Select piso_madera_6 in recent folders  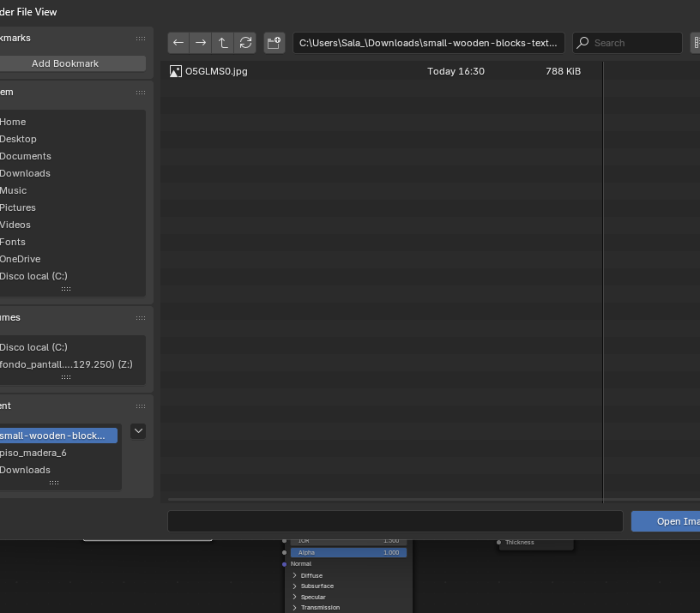pos(33,453)
